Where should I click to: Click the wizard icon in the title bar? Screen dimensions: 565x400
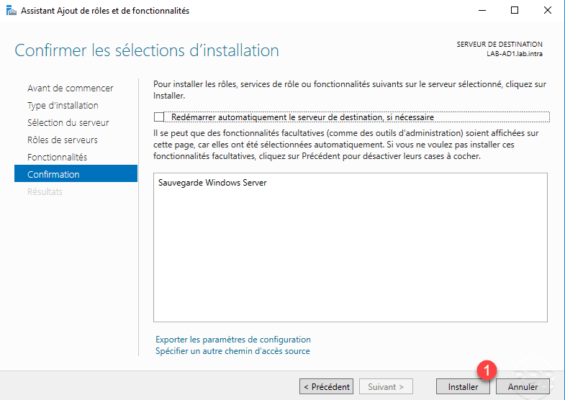pos(11,10)
